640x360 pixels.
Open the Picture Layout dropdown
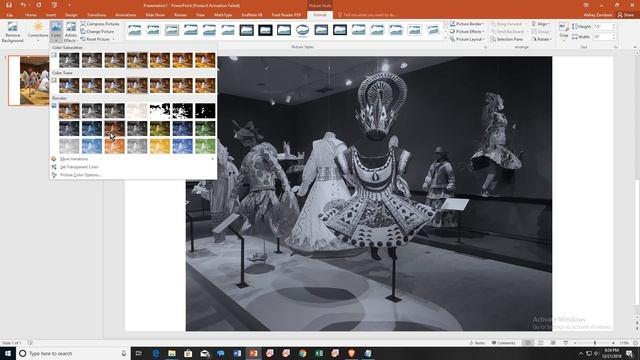(x=467, y=39)
